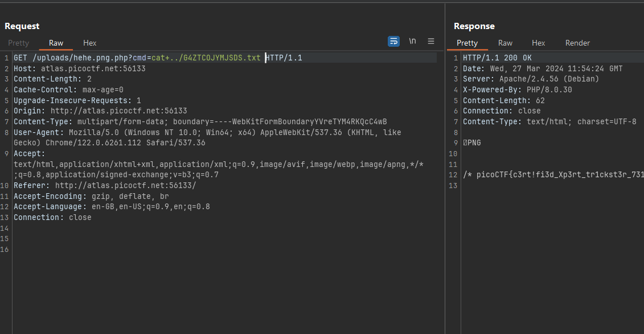Click the Host header atlas.picoctf.net:56133

80,68
